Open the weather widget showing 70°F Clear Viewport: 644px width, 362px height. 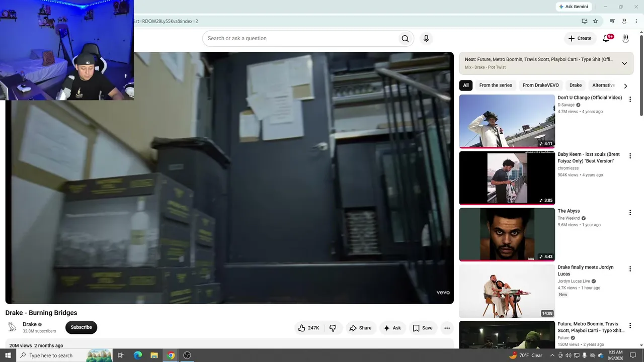pyautogui.click(x=525, y=355)
